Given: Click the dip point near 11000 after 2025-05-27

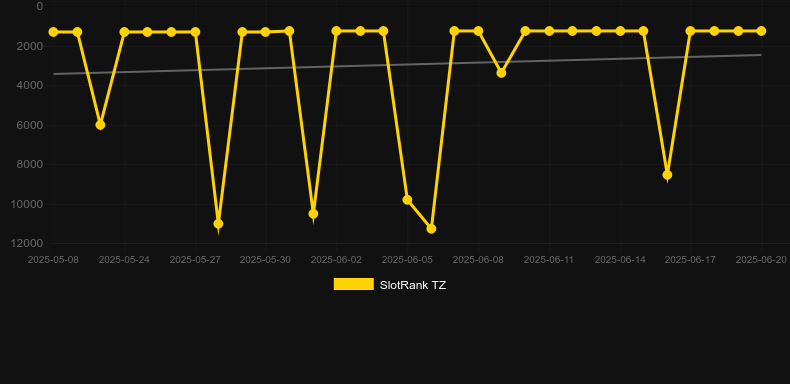Looking at the screenshot, I should (218, 224).
